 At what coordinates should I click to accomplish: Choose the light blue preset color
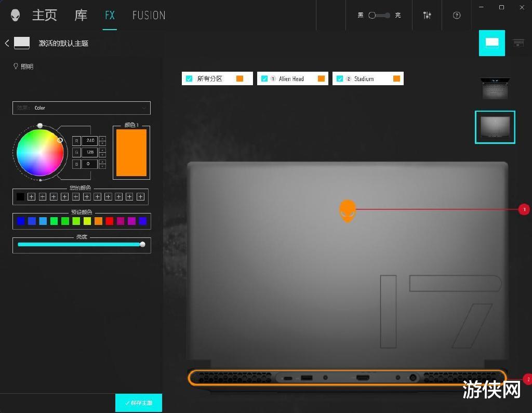(43, 221)
